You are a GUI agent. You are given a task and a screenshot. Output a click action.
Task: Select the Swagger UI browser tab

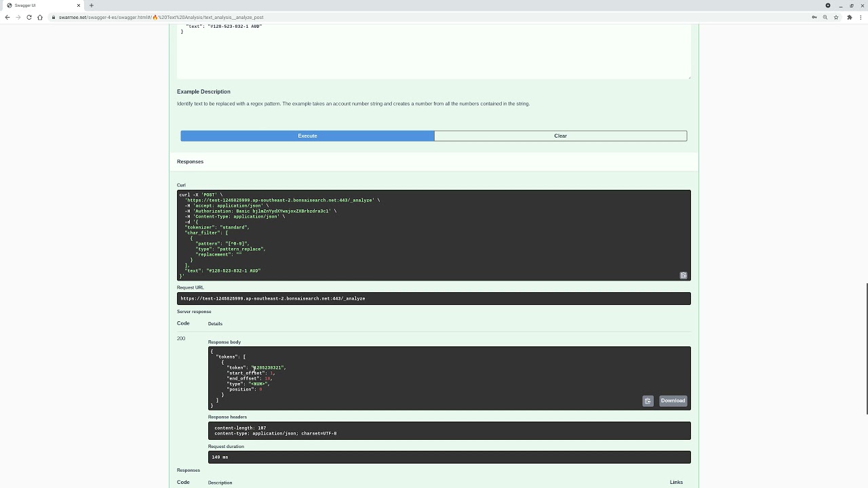tap(42, 5)
